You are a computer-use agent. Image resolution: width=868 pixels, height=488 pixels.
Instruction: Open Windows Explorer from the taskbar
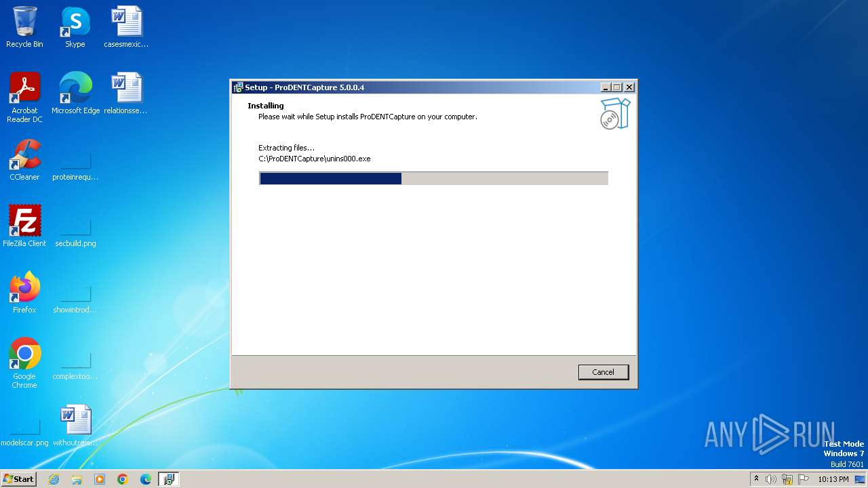point(77,479)
